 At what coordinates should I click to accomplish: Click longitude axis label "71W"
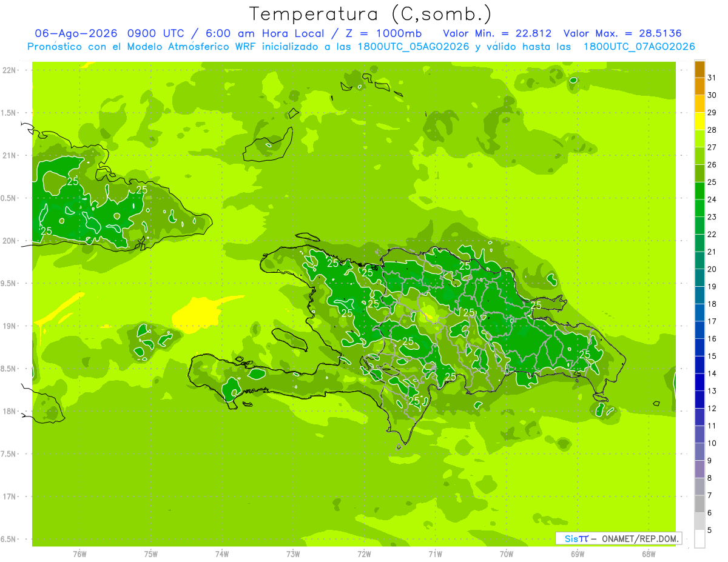pos(435,554)
